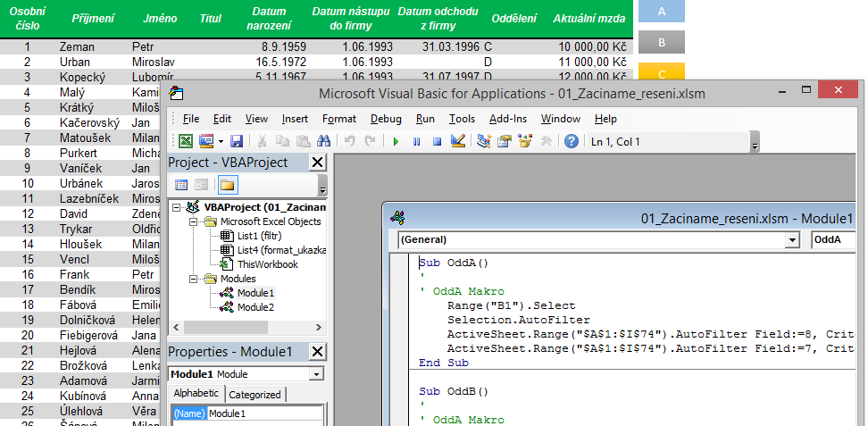Image resolution: width=868 pixels, height=426 pixels.
Task: Click the Zeman surname cell
Action: [77, 47]
